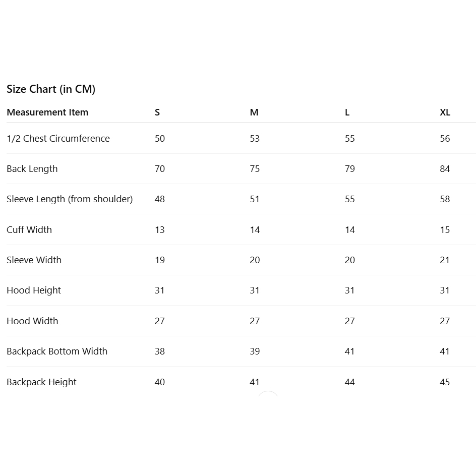Click the Cuff Width row label
Image resolution: width=476 pixels, height=476 pixels.
click(29, 230)
